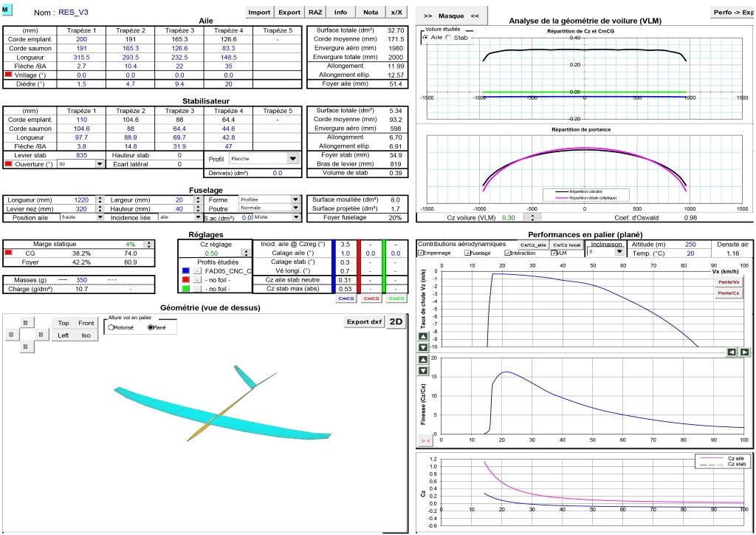The height and width of the screenshot is (535, 756).
Task: Click green up arrow beside Vz chart
Action: pyautogui.click(x=423, y=337)
